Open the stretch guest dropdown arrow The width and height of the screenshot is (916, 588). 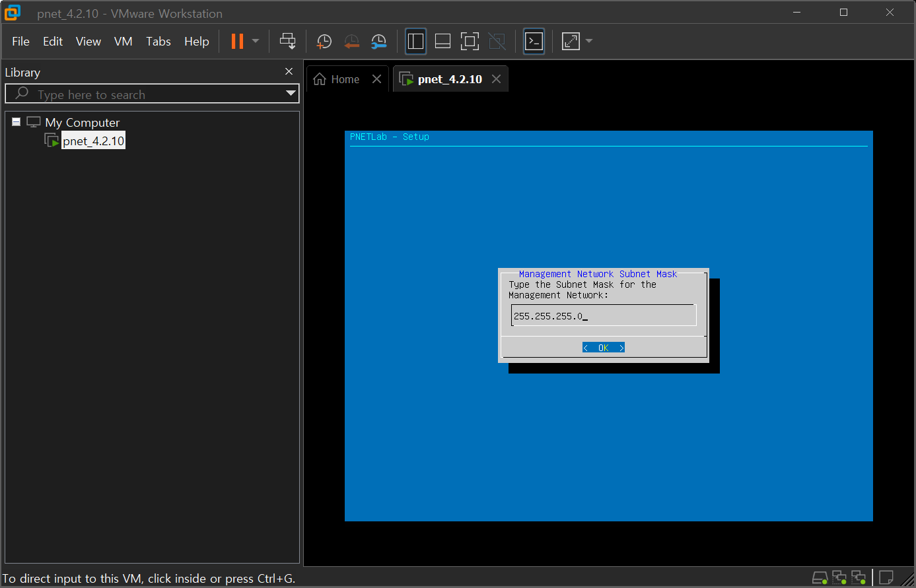[589, 41]
